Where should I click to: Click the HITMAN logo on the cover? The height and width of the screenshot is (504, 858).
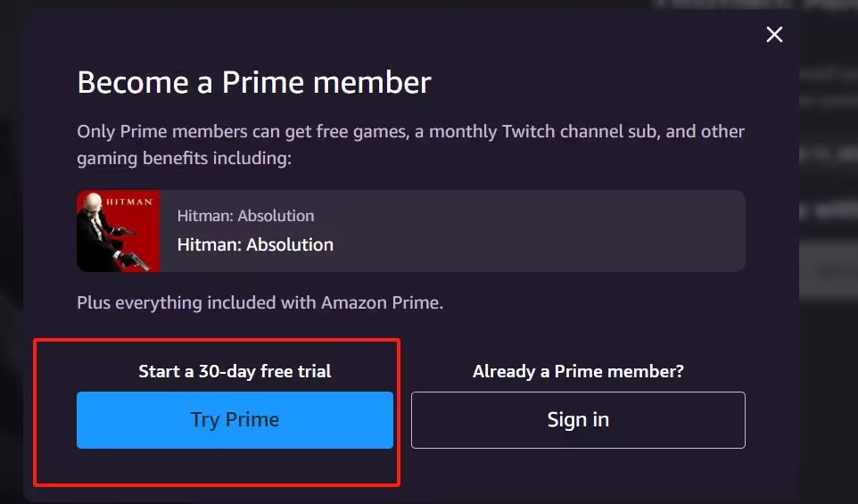(129, 202)
